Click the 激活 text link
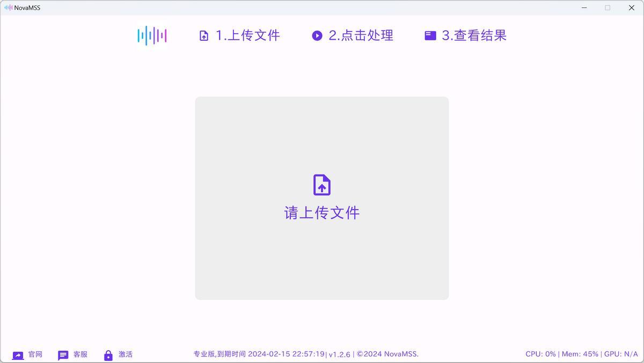 [126, 354]
